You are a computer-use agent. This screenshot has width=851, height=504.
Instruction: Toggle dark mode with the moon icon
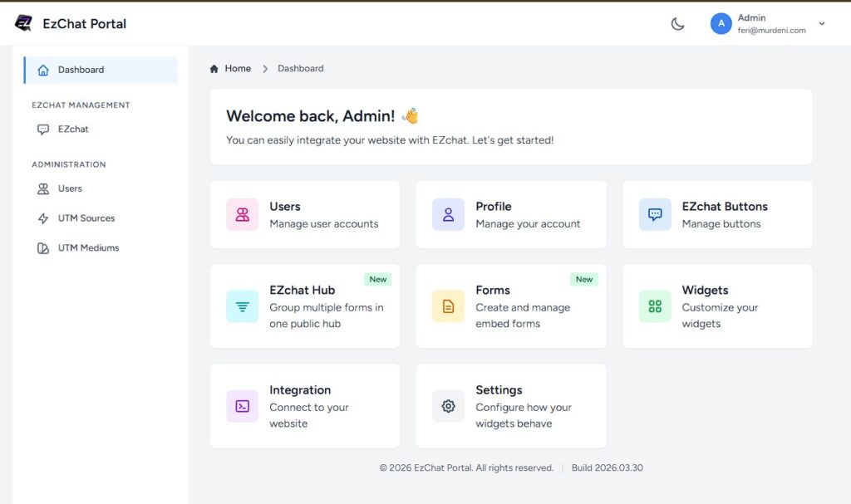677,24
